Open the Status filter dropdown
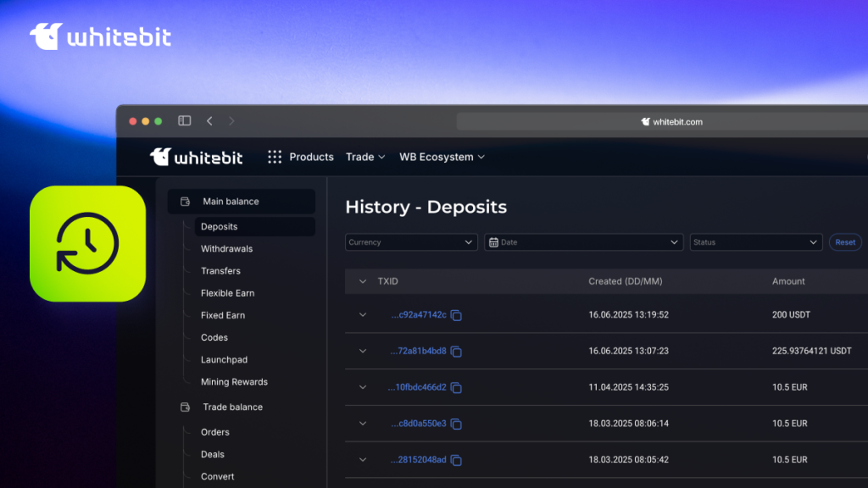This screenshot has height=488, width=868. coord(755,242)
